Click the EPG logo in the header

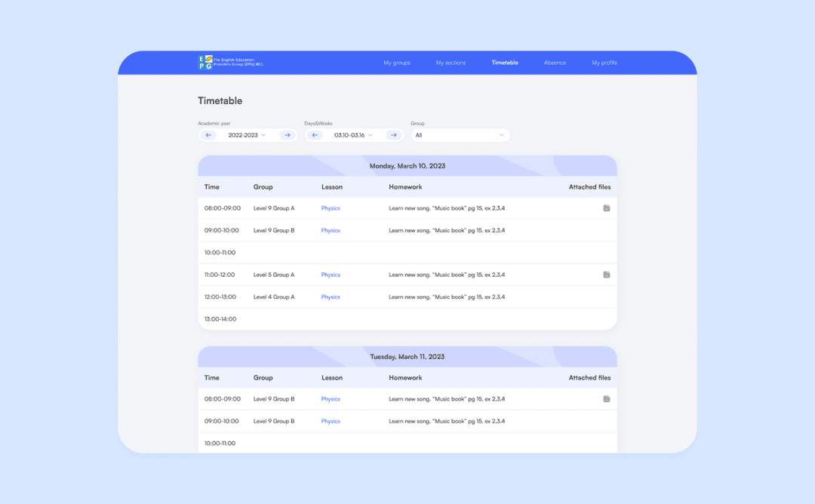(230, 63)
